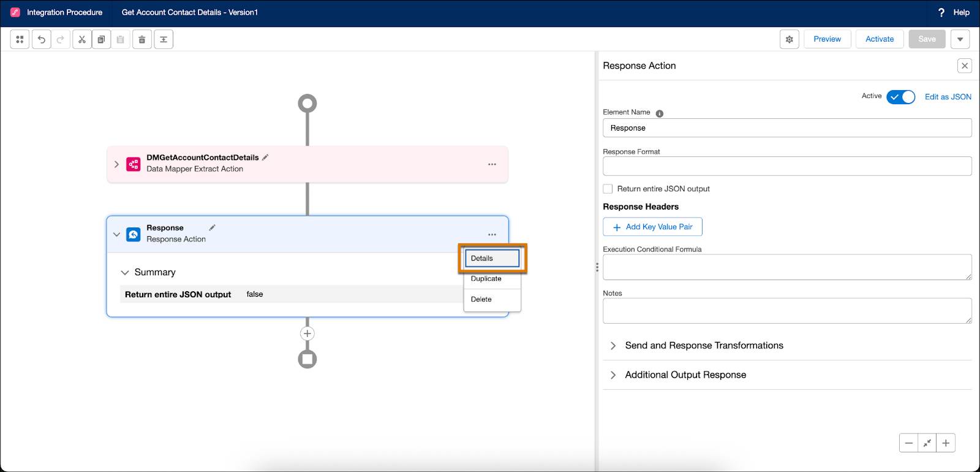The image size is (980, 472).
Task: Click the Response Format input field
Action: tap(787, 166)
